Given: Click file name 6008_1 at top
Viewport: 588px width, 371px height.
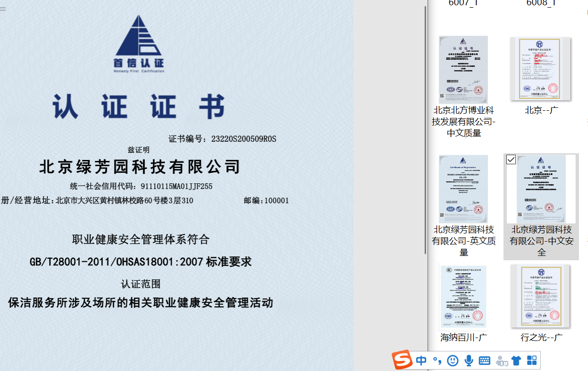Looking at the screenshot, I should tap(541, 3).
